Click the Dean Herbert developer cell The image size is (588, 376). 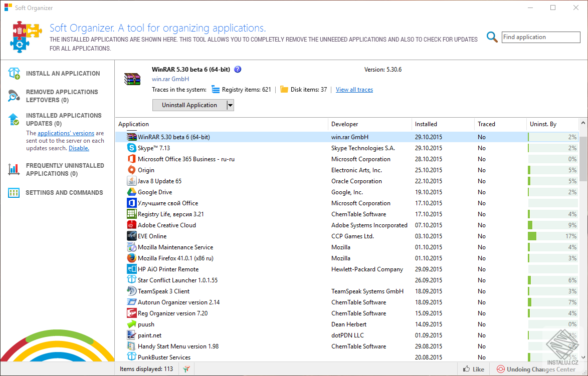click(x=349, y=324)
